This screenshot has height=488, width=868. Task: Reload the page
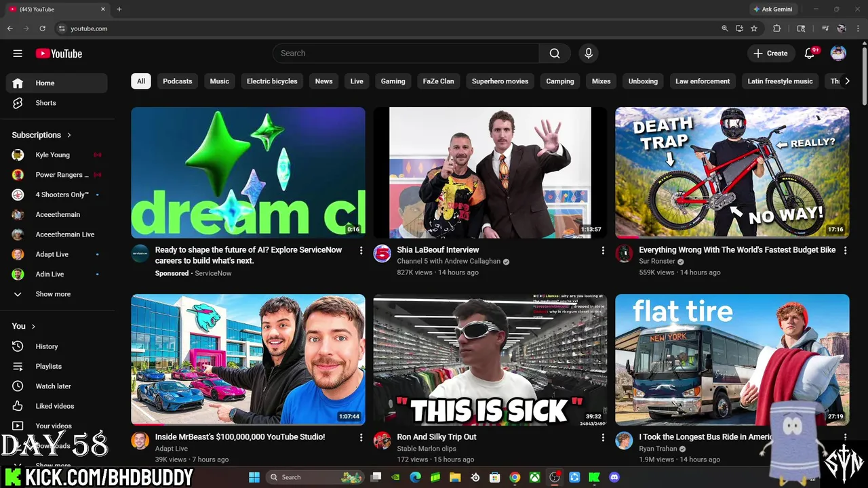42,28
